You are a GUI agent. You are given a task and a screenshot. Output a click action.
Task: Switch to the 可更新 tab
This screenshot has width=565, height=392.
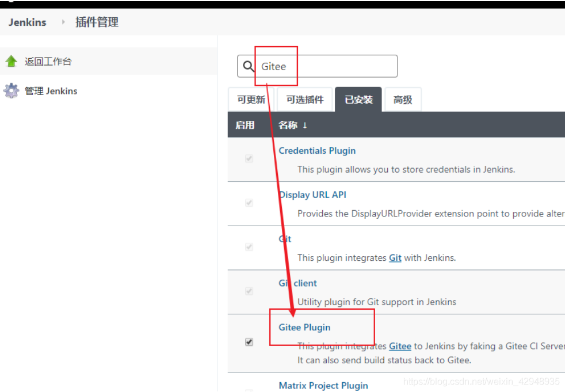pyautogui.click(x=251, y=100)
